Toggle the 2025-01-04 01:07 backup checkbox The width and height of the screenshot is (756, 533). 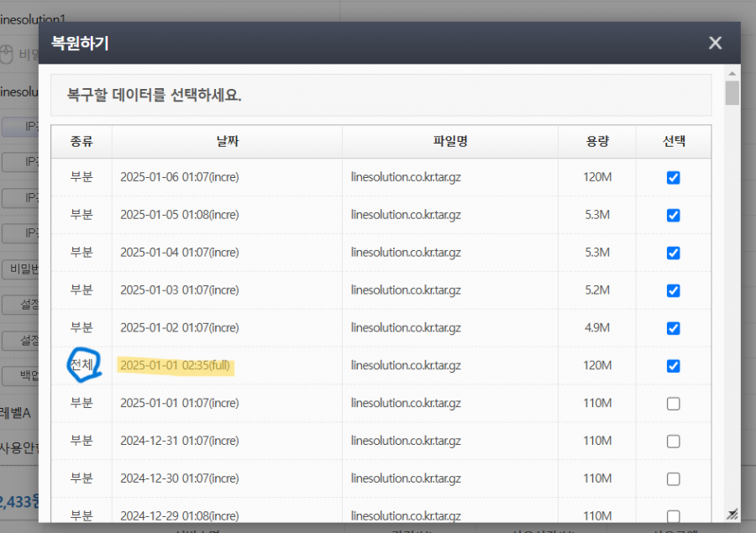pyautogui.click(x=673, y=253)
